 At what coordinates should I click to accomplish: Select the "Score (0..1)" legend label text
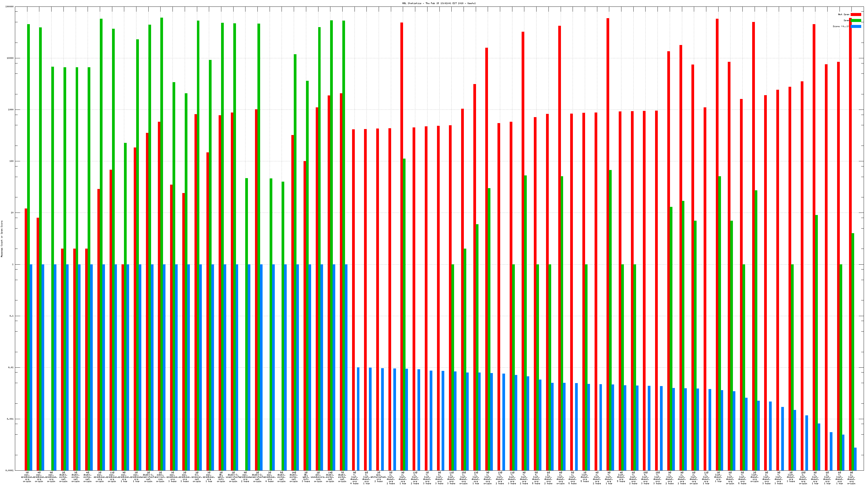(841, 26)
